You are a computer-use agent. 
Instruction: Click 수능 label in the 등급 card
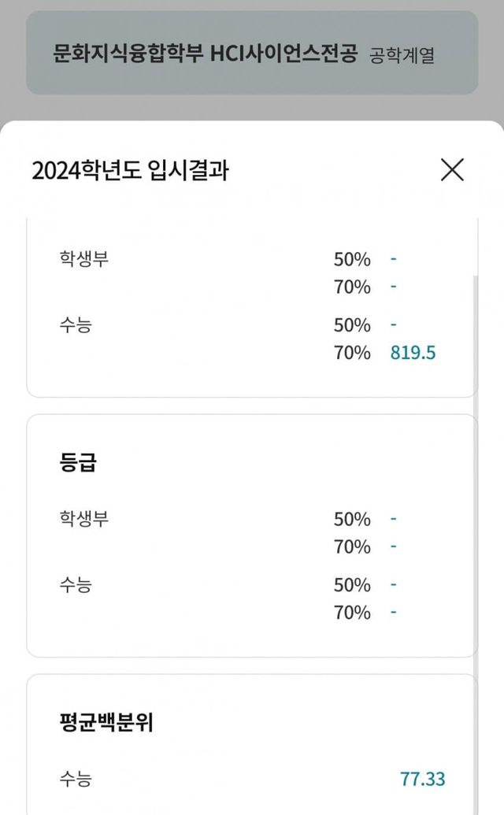pos(76,584)
